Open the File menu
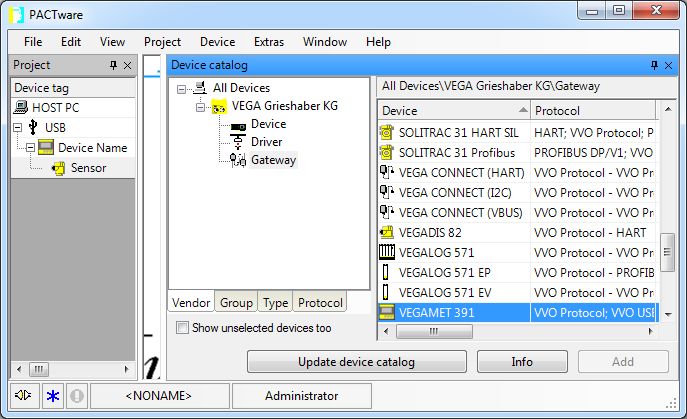The width and height of the screenshot is (687, 419). [33, 42]
